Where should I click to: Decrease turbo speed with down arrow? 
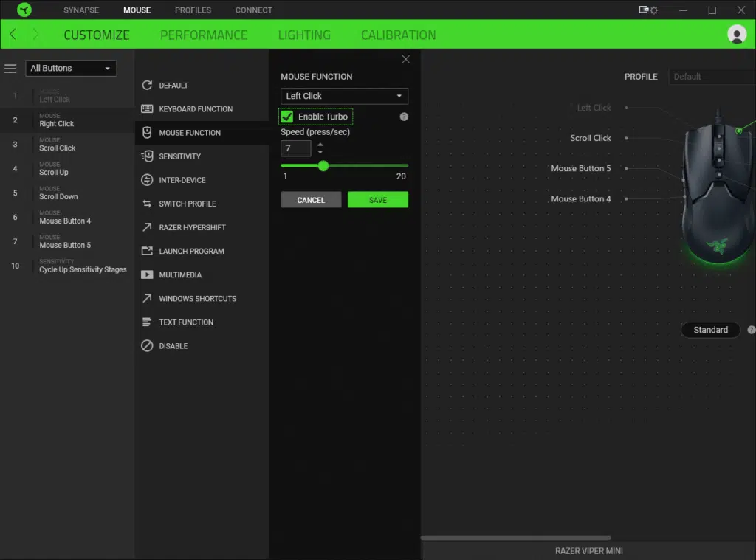coord(320,152)
